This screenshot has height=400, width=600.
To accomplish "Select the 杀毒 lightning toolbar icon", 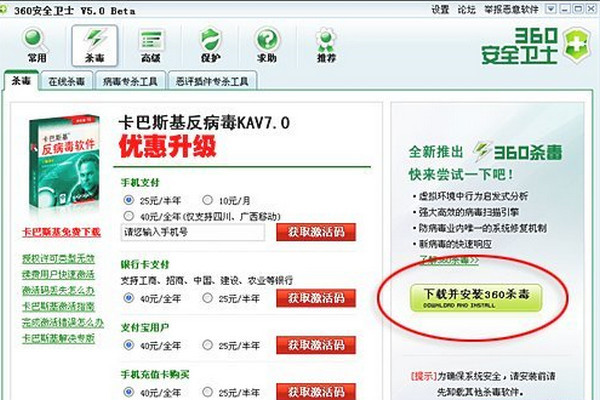I will pyautogui.click(x=95, y=46).
